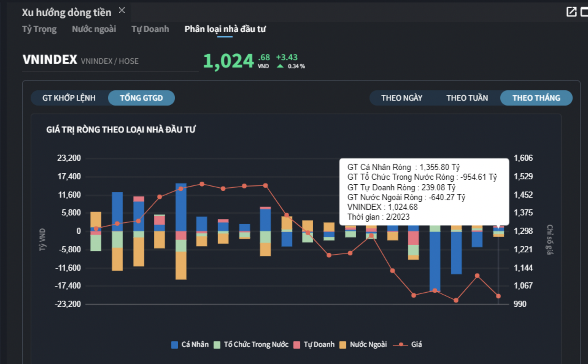The height and width of the screenshot is (364, 588).
Task: Open panel in external window icon
Action: coord(571,12)
